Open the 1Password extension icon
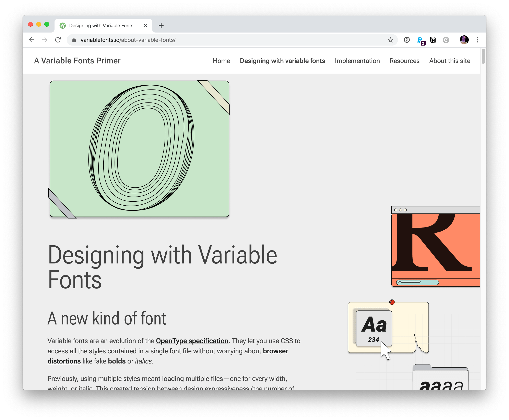509x420 pixels. pos(407,40)
